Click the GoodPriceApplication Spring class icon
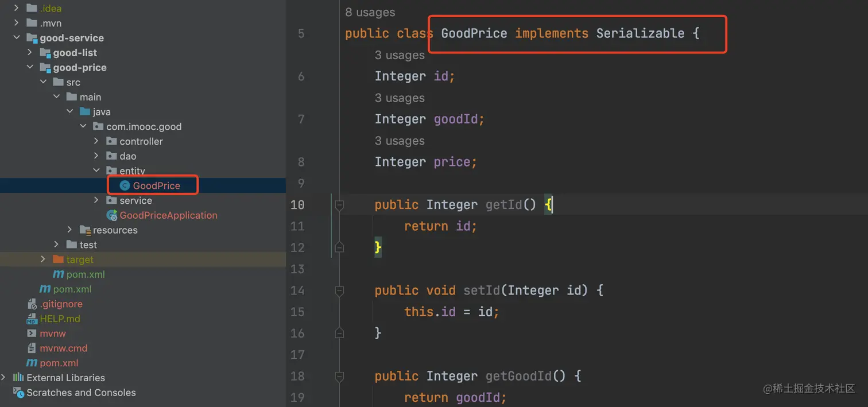The width and height of the screenshot is (868, 407). click(112, 215)
